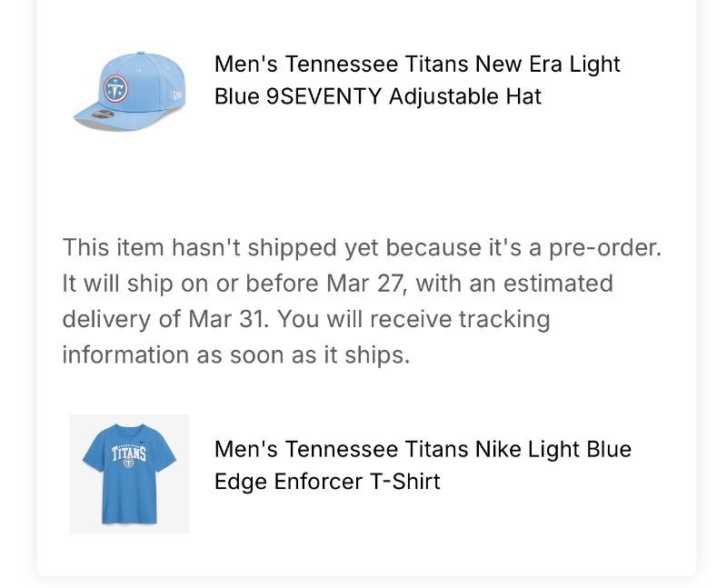Click the shield emblem on the T-shirt
The width and height of the screenshot is (727, 588).
pos(126,463)
